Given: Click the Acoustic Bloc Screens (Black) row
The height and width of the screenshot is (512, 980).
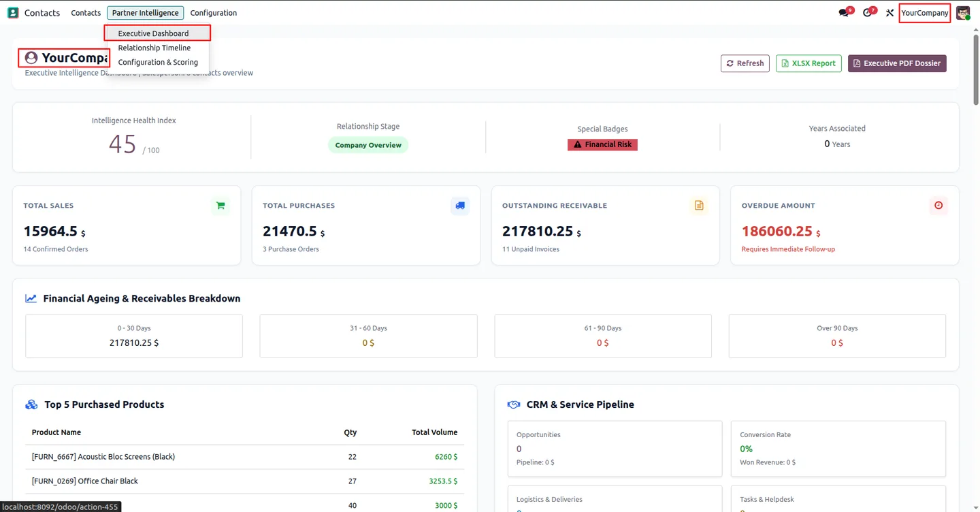Looking at the screenshot, I should [244, 457].
